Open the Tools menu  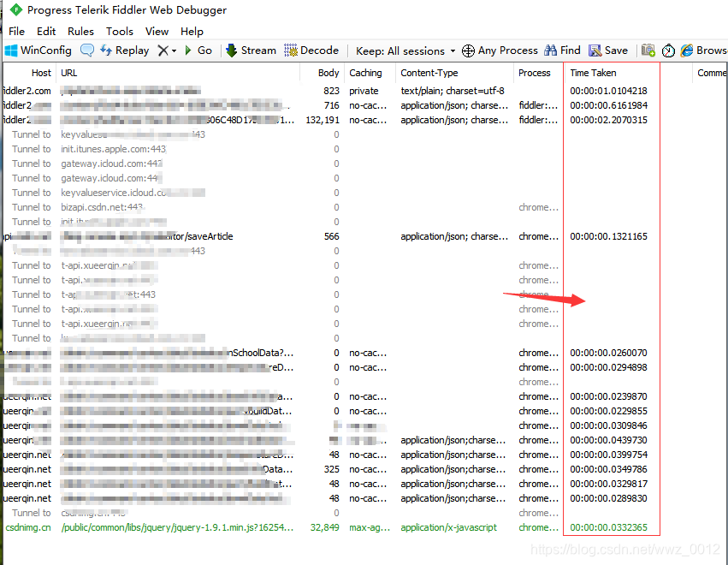119,31
